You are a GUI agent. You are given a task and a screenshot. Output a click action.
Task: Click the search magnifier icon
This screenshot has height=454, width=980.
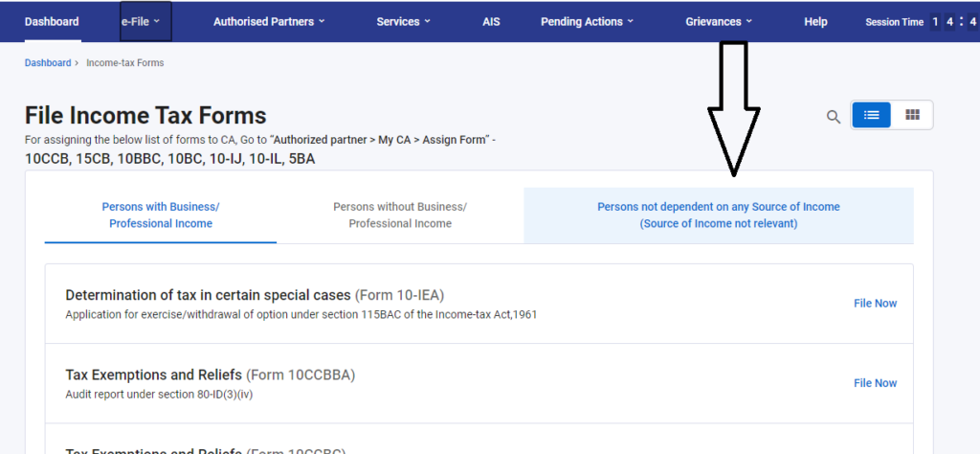[834, 117]
